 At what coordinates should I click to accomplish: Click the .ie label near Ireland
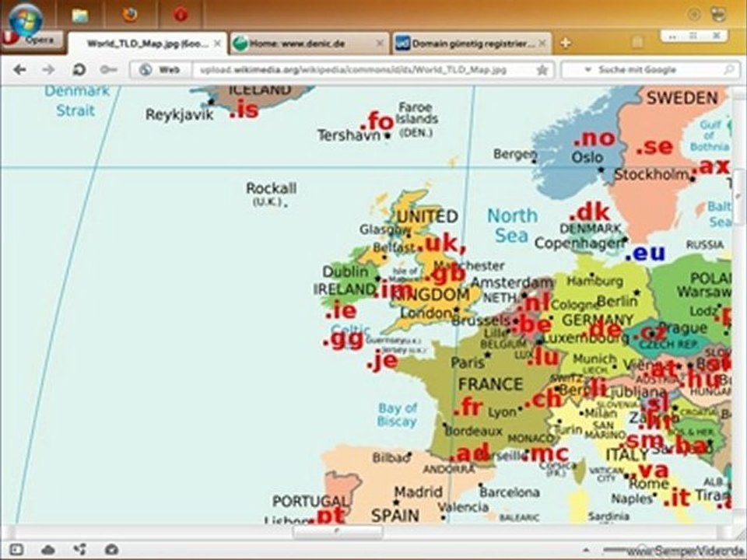tap(341, 310)
